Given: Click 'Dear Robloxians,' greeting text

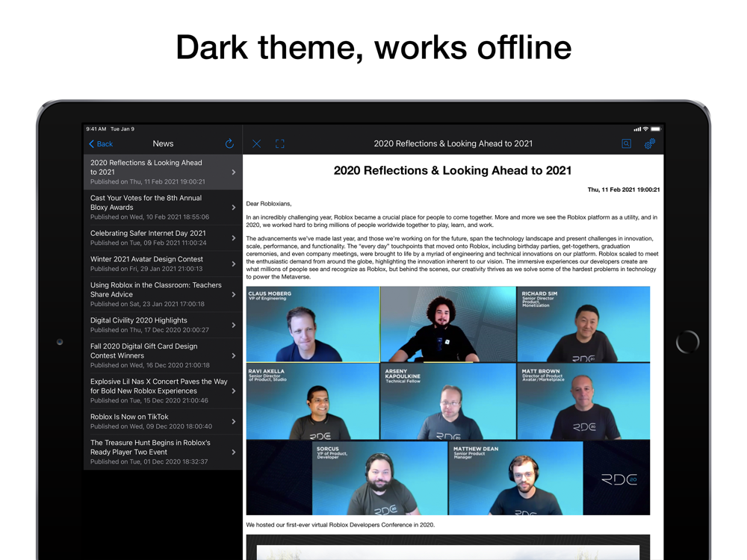Looking at the screenshot, I should coord(269,204).
